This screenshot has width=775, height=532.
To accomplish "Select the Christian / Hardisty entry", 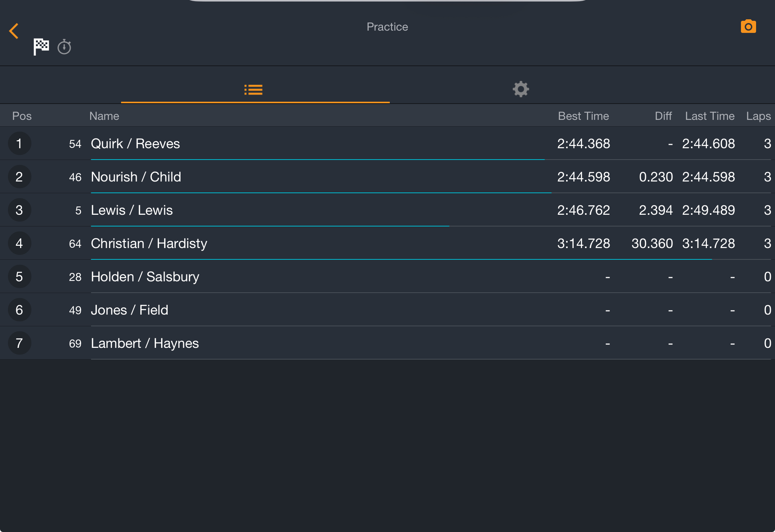I will pyautogui.click(x=387, y=243).
